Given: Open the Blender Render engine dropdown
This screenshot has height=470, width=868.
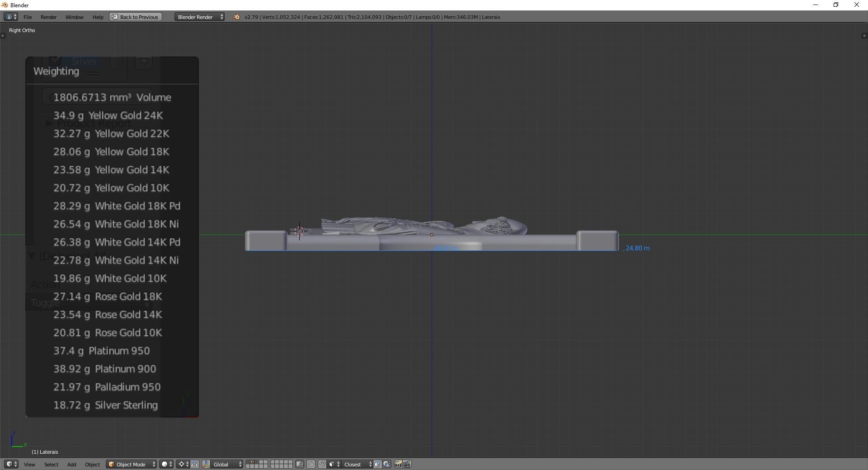Looking at the screenshot, I should click(199, 17).
